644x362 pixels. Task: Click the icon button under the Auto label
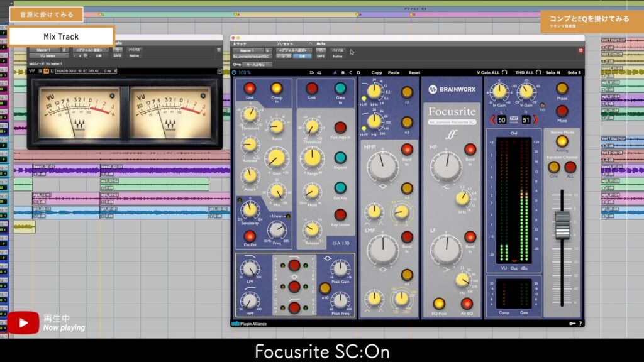(x=321, y=50)
